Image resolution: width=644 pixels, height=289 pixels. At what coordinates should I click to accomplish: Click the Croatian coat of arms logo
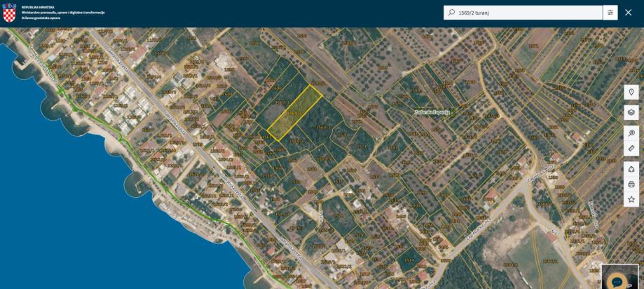(x=9, y=13)
